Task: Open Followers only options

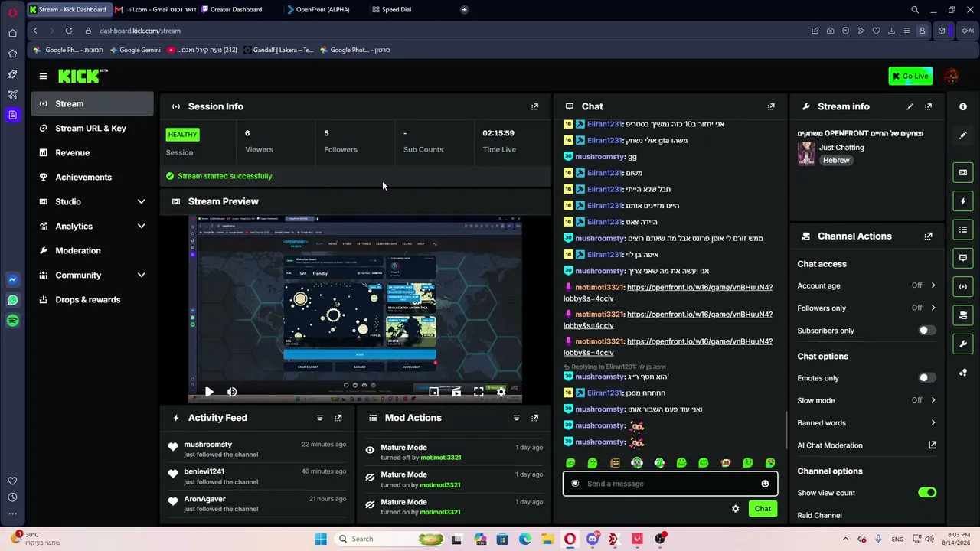Action: click(x=867, y=308)
